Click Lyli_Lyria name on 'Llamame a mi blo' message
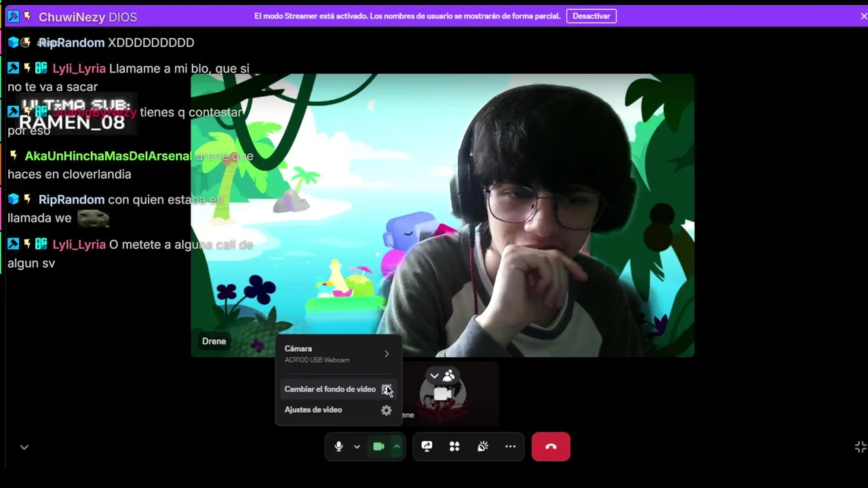 [x=79, y=68]
